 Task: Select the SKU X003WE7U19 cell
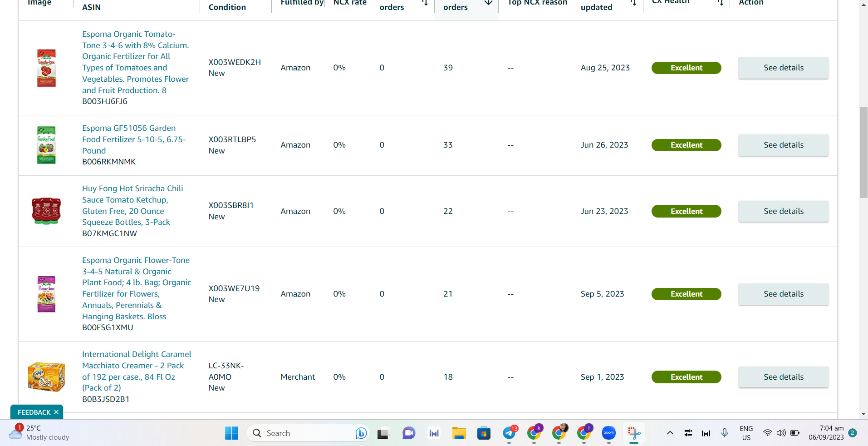[234, 288]
